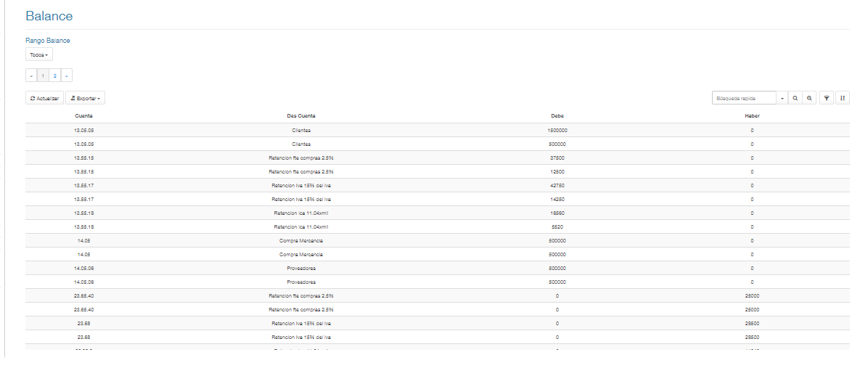Viewport: 868px width, 376px height.
Task: Sort by the Des Cuenta column header
Action: click(301, 115)
